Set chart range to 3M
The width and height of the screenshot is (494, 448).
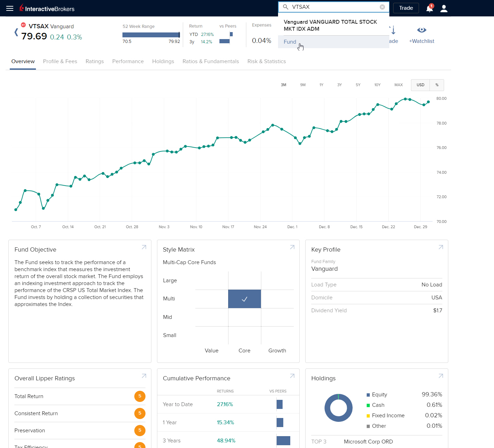click(x=284, y=85)
